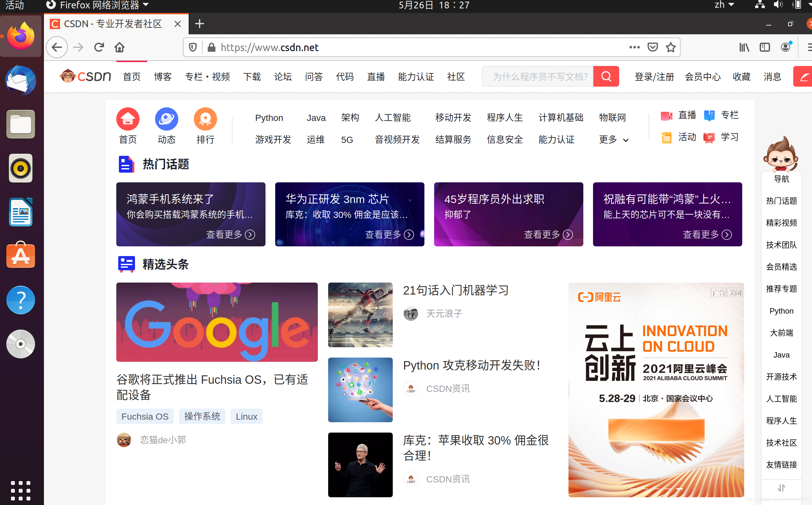Click 登录/注册 link

[654, 77]
